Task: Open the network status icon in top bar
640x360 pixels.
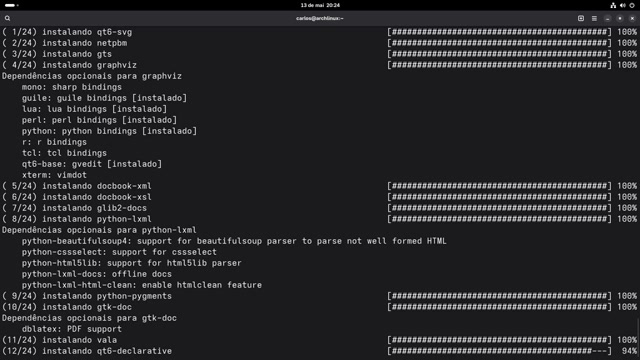Action: pos(613,5)
